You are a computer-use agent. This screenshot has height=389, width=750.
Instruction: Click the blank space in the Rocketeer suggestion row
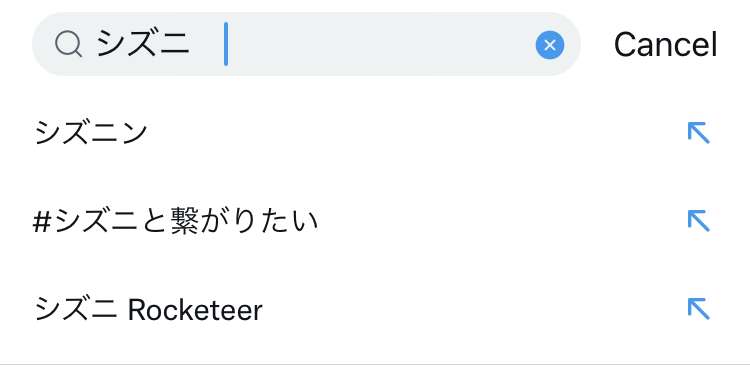click(x=474, y=309)
